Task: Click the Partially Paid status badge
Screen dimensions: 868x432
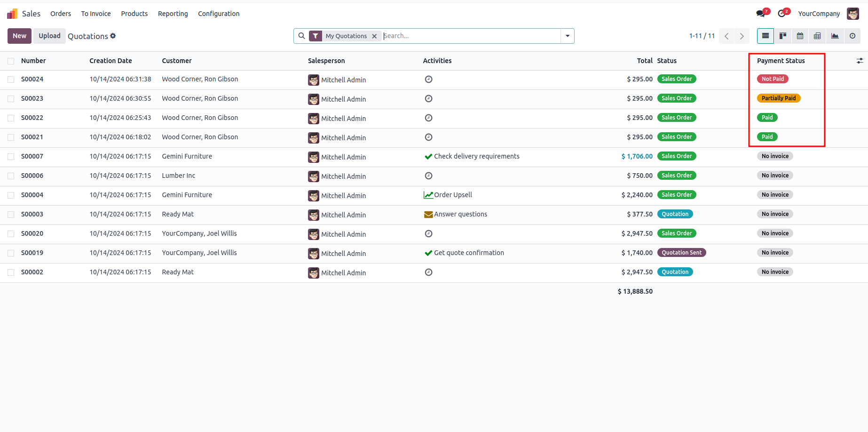Action: click(x=779, y=98)
